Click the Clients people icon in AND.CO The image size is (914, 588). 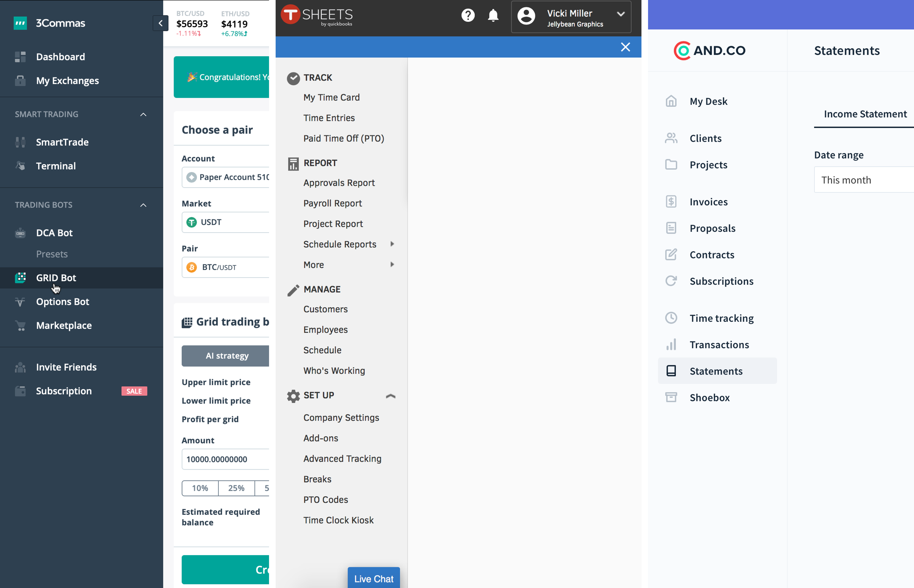tap(671, 138)
